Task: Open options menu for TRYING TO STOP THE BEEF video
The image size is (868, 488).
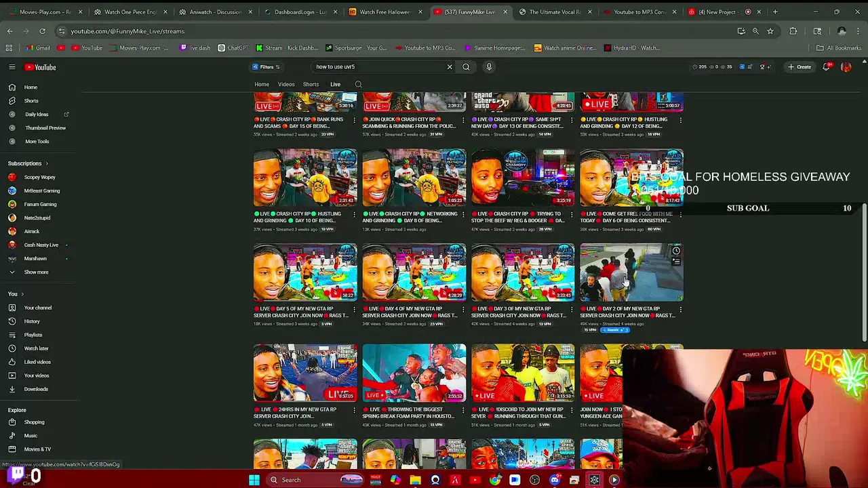Action: pyautogui.click(x=572, y=215)
